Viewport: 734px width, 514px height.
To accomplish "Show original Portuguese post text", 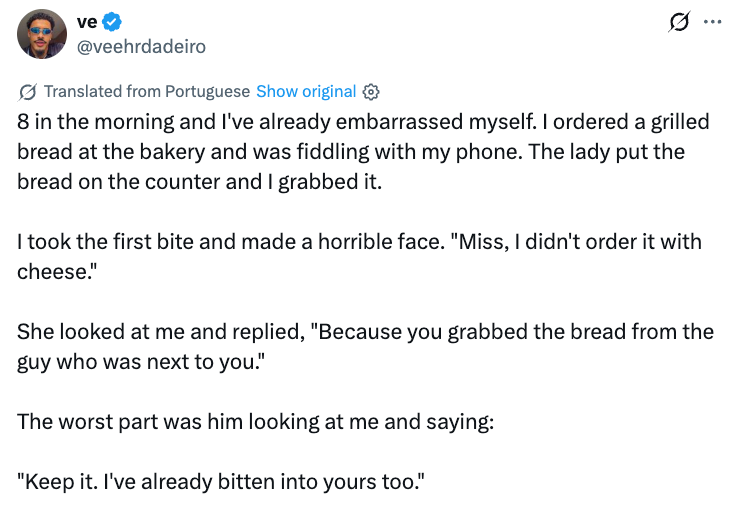I will (x=306, y=91).
